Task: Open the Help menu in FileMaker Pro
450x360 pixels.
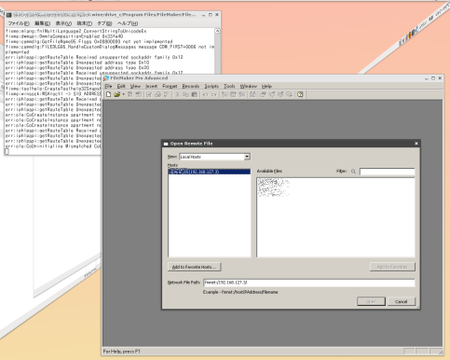Action: coord(267,86)
